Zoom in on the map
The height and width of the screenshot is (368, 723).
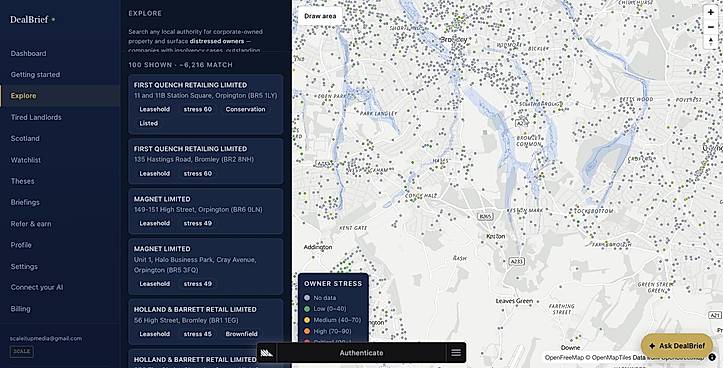711,12
